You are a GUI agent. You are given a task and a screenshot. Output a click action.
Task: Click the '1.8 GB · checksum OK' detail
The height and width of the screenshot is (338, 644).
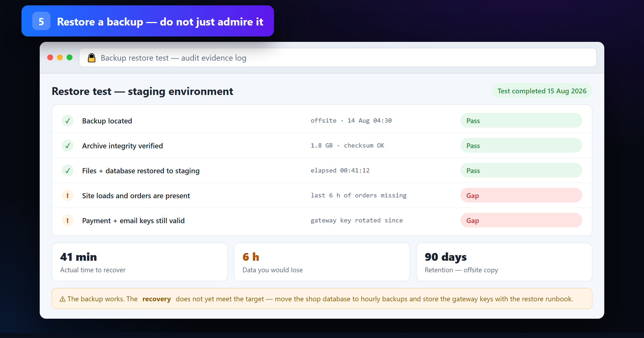click(347, 145)
